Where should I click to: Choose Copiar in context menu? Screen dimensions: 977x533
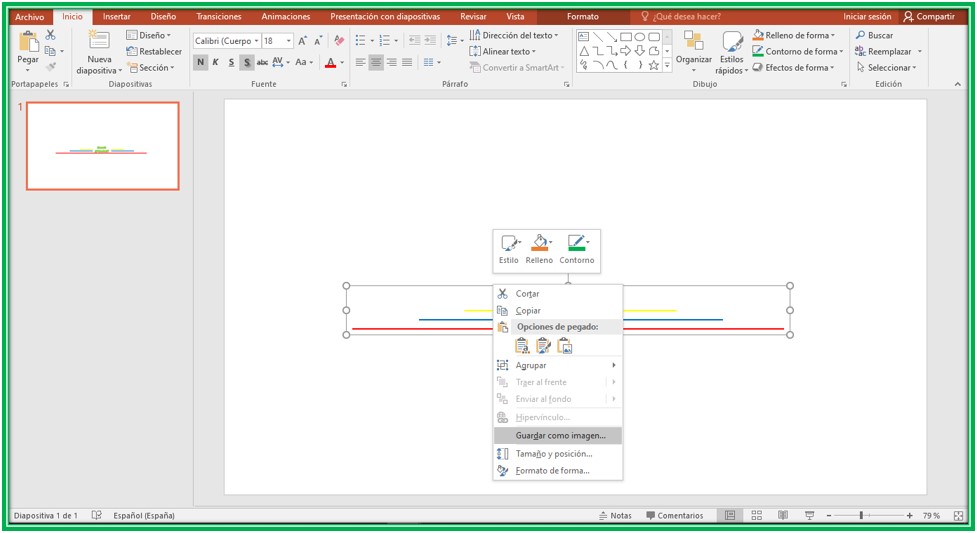coord(558,310)
